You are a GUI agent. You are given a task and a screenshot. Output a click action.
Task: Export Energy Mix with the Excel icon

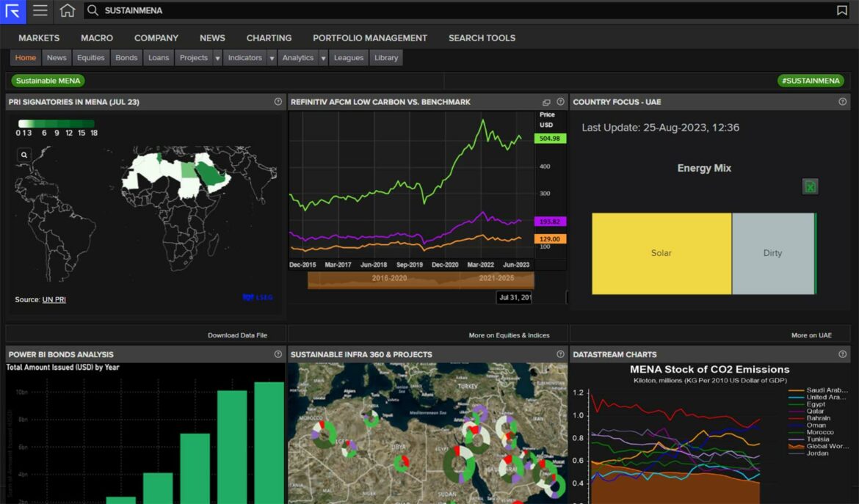pyautogui.click(x=810, y=187)
